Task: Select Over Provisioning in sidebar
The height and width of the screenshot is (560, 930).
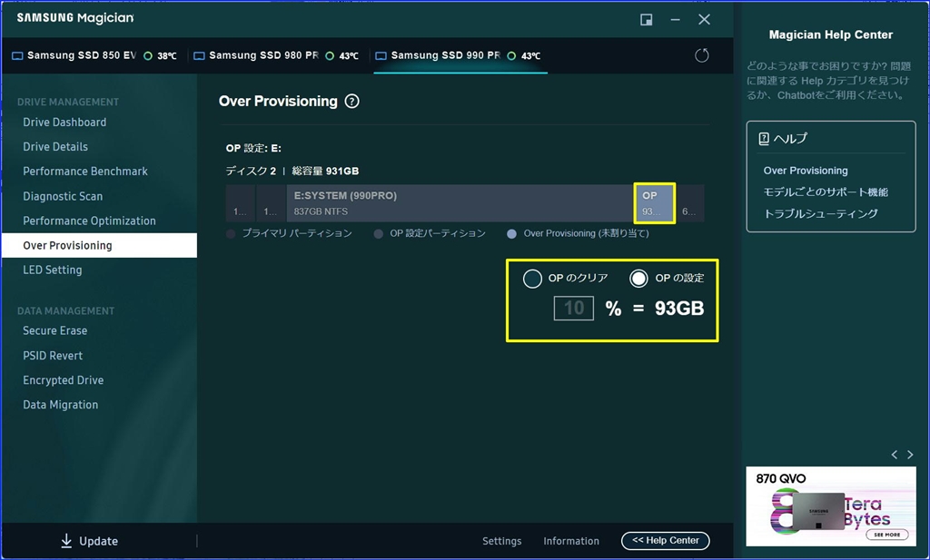Action: (x=99, y=245)
